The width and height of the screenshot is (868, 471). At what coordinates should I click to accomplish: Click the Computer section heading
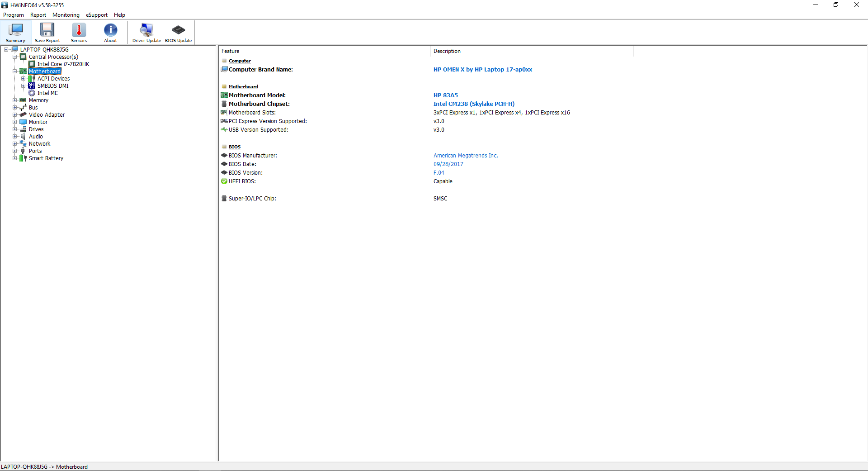(240, 61)
